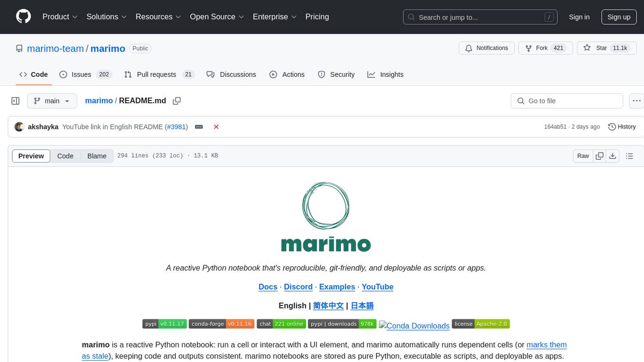Open the main branch selector
Image resolution: width=644 pixels, height=362 pixels.
coord(52,101)
